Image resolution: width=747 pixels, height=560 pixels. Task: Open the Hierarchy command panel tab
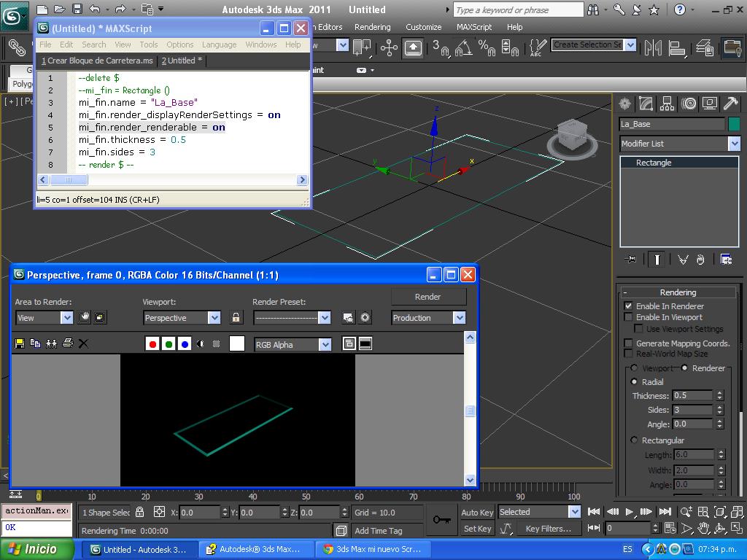point(667,104)
